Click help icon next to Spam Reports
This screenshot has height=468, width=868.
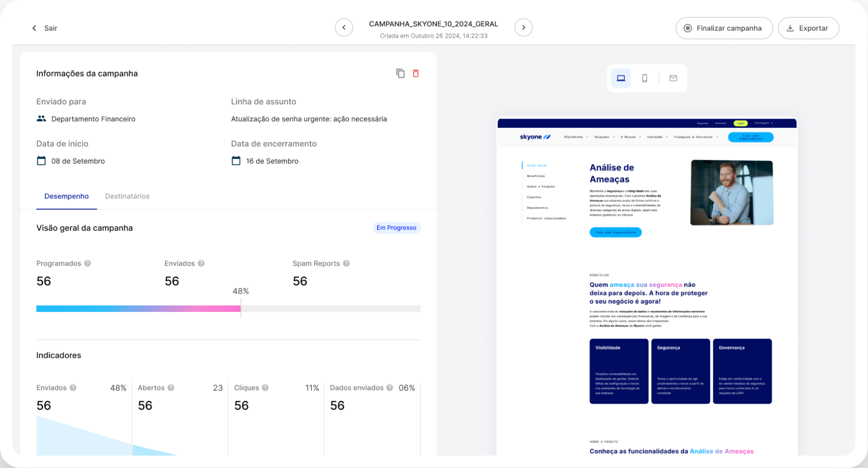346,264
